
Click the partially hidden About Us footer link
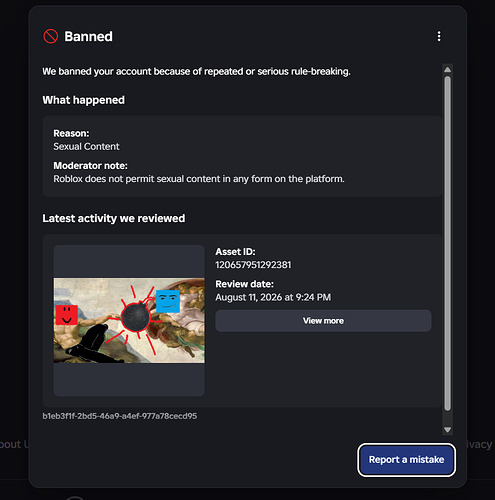click(x=14, y=444)
